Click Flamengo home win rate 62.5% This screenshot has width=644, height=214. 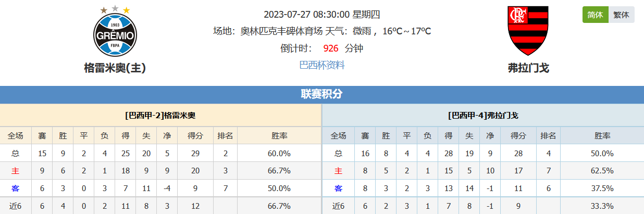[x=602, y=171]
